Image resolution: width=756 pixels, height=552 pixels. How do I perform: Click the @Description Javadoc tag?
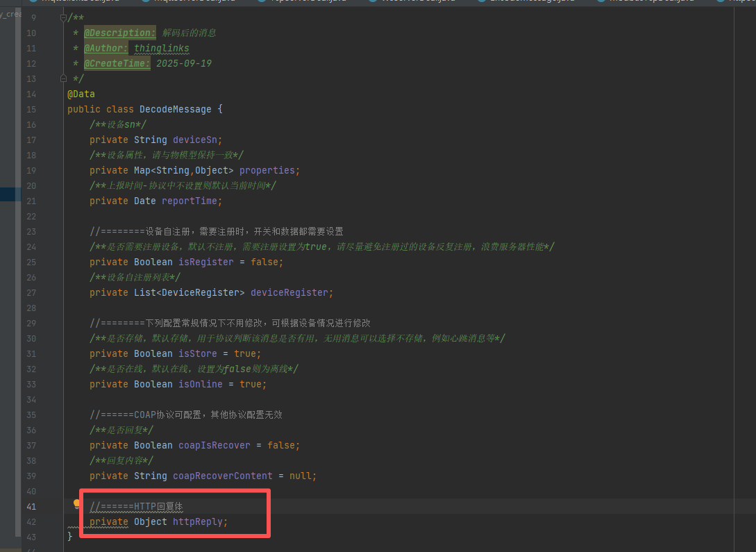[119, 33]
